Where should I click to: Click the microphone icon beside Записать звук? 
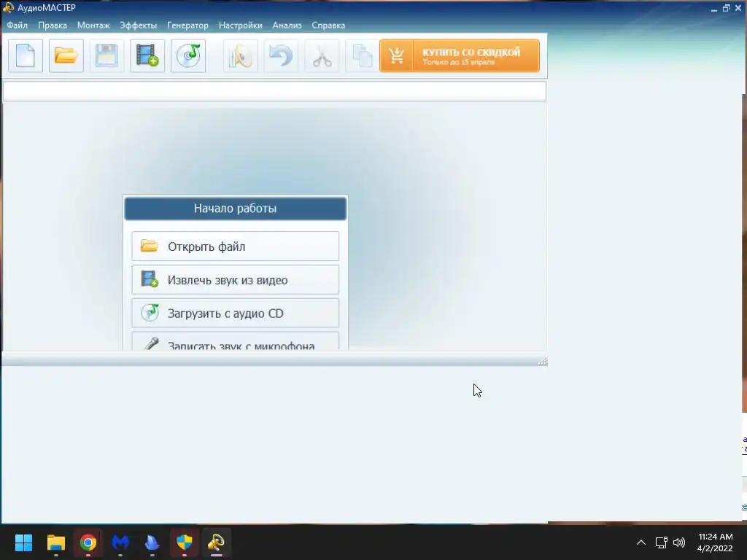(151, 343)
